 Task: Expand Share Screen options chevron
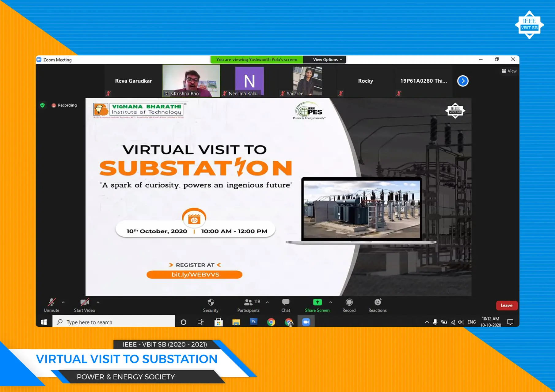[331, 302]
